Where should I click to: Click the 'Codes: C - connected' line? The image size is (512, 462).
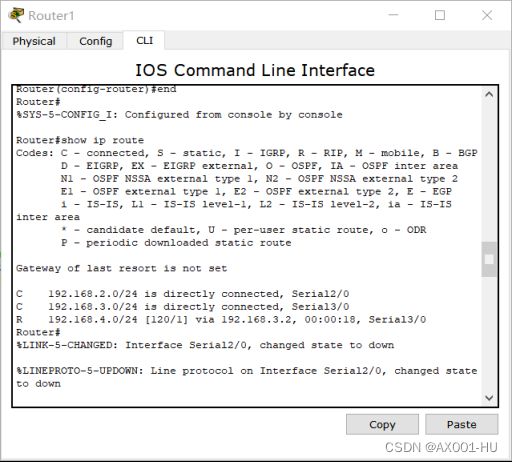(247, 153)
